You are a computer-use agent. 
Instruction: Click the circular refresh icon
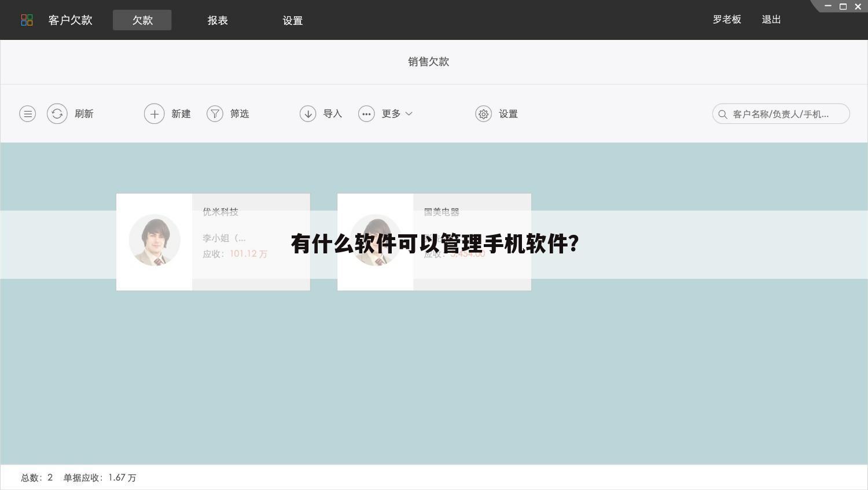tap(57, 114)
